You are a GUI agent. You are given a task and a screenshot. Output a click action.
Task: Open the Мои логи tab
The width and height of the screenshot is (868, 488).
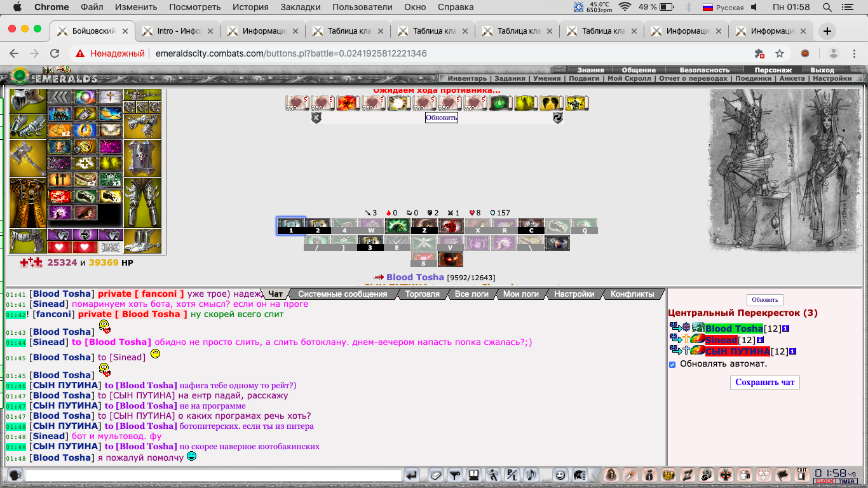click(x=520, y=294)
